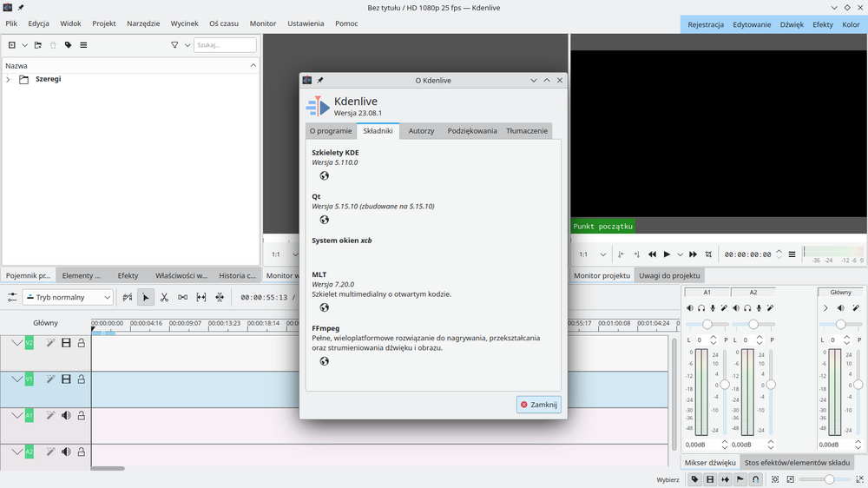868x488 pixels.
Task: Click the Zamknij button
Action: tap(538, 405)
